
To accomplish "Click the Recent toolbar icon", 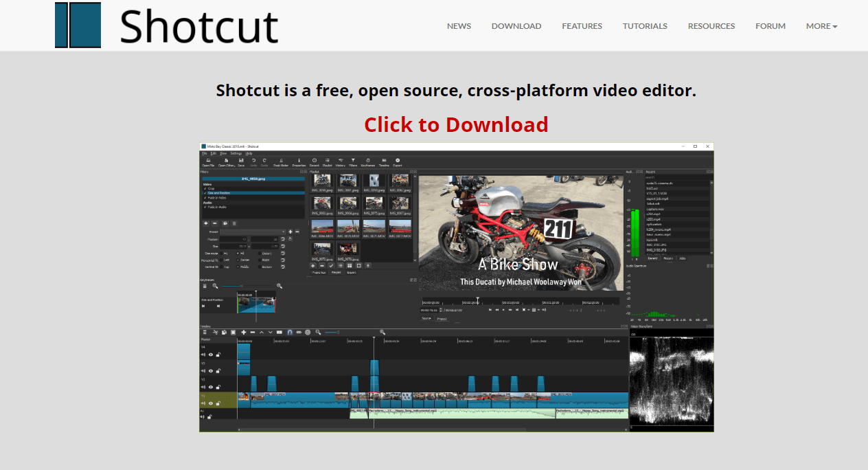I will (315, 163).
